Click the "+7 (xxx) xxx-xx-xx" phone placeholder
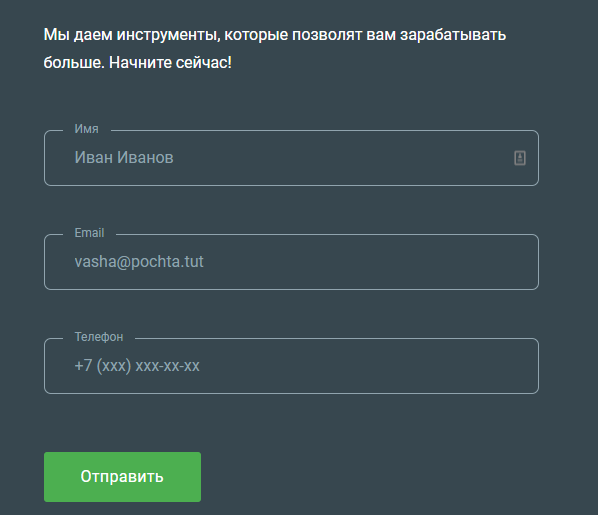Image resolution: width=598 pixels, height=515 pixels. 137,365
